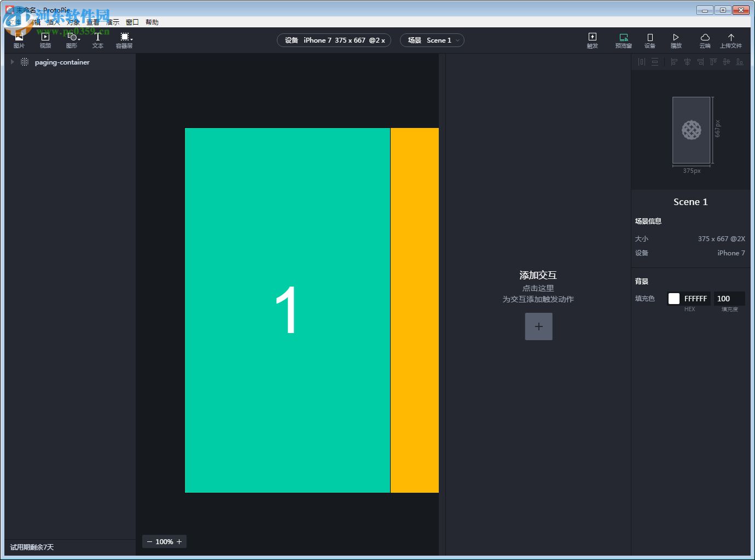The height and width of the screenshot is (560, 755).
Task: Open the 图形 (shape) tool
Action: 71,39
